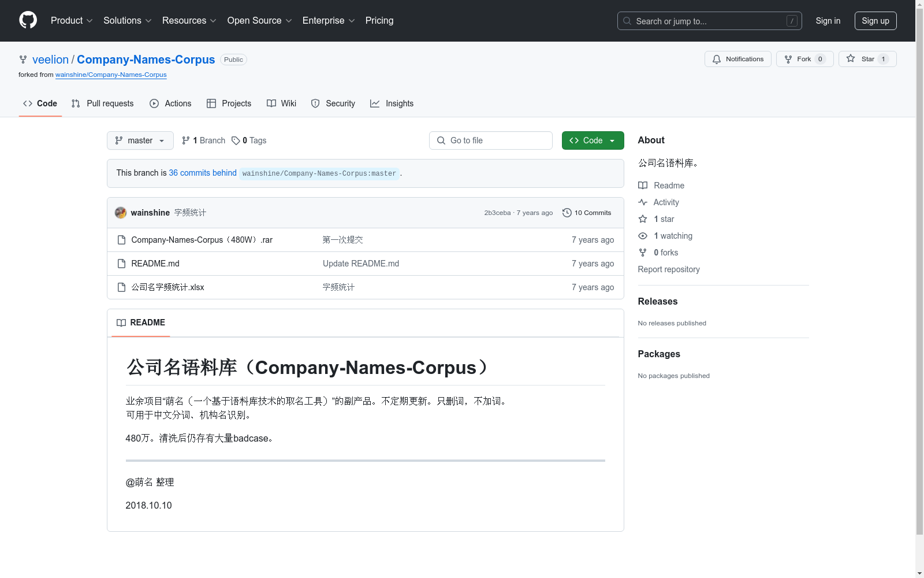Switch to the Pull requests tab

coord(103,103)
